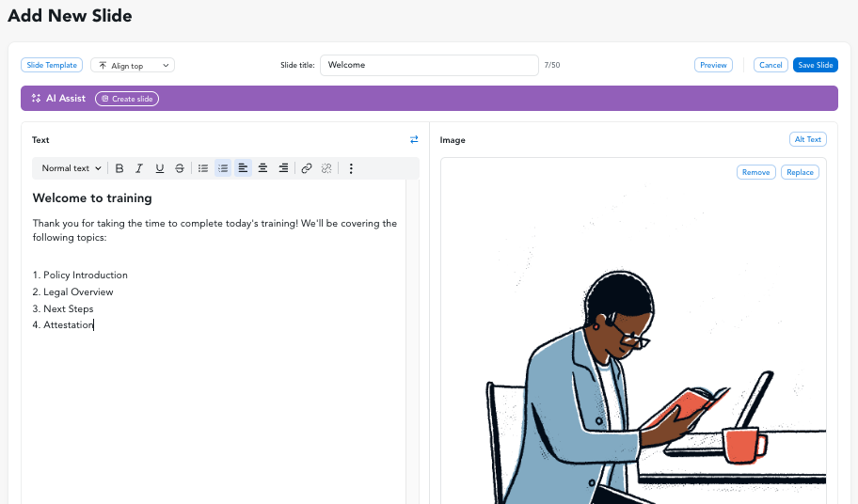The height and width of the screenshot is (504, 858).
Task: Click Create slide in AI Assist bar
Action: click(x=127, y=99)
